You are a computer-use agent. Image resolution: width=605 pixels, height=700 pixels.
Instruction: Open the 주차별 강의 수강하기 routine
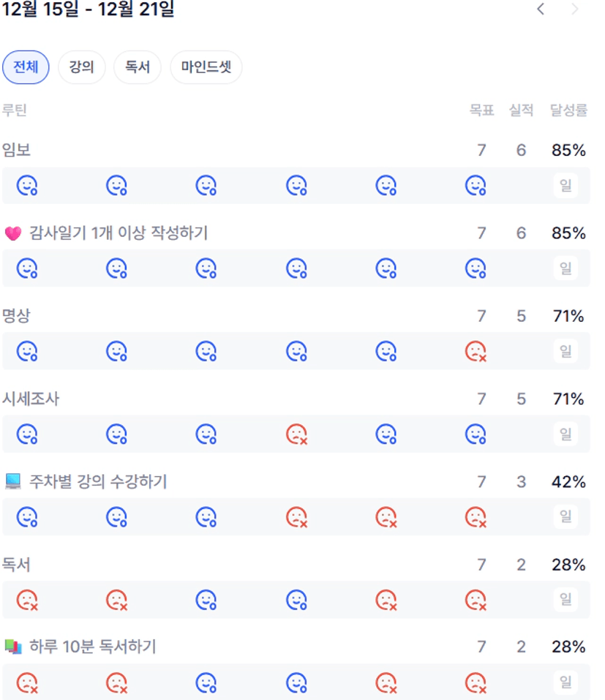click(x=98, y=482)
